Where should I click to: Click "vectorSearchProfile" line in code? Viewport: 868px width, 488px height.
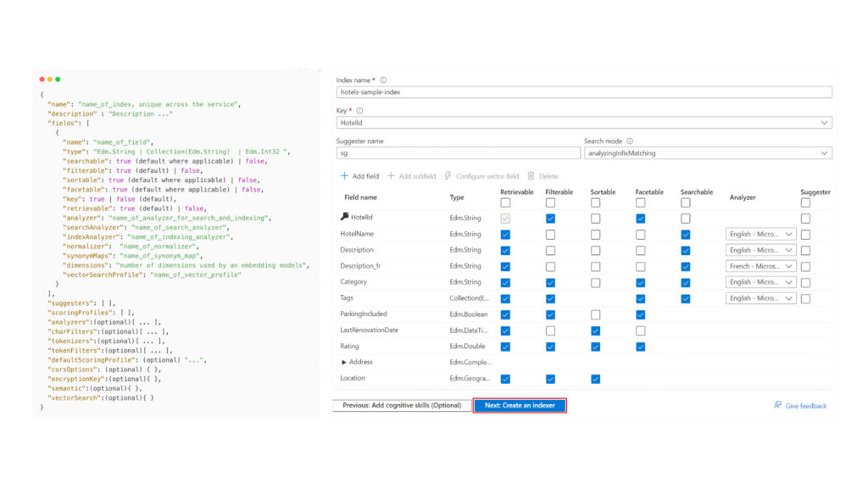pyautogui.click(x=153, y=275)
